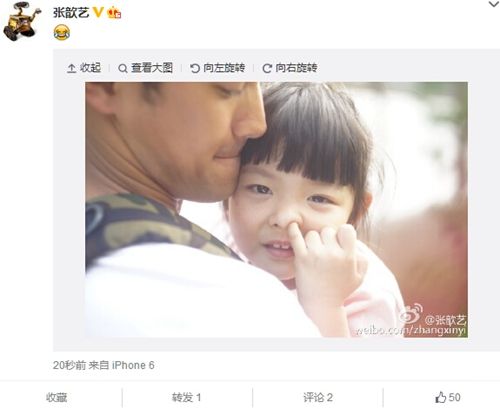Click the WALL-E profile avatar
The width and height of the screenshot is (500, 409).
point(22,21)
